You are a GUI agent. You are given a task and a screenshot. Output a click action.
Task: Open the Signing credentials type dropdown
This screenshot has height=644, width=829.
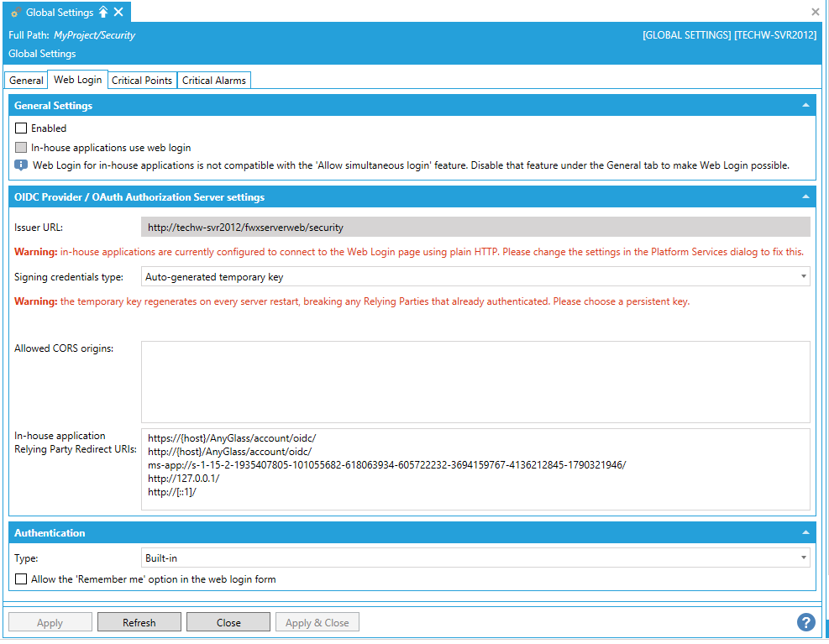tap(475, 276)
